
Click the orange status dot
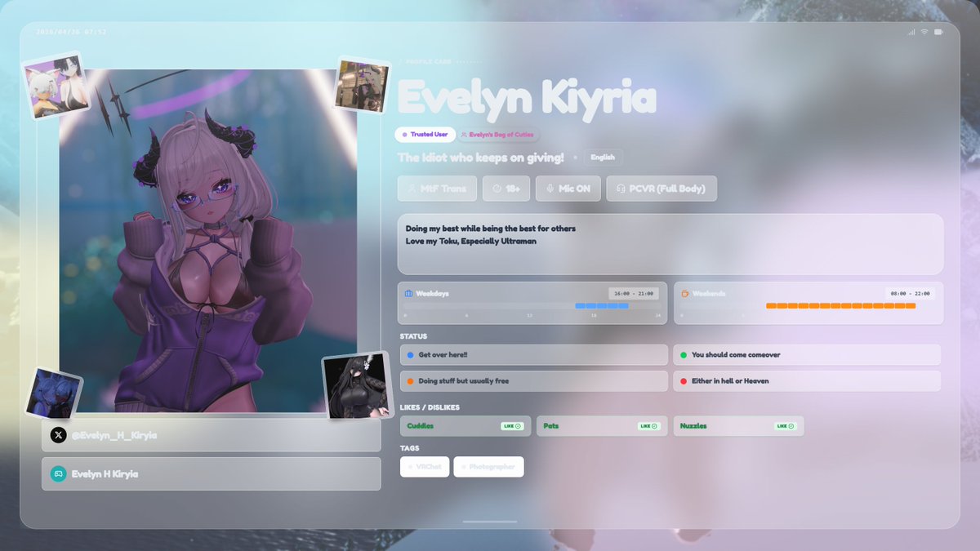coord(410,381)
